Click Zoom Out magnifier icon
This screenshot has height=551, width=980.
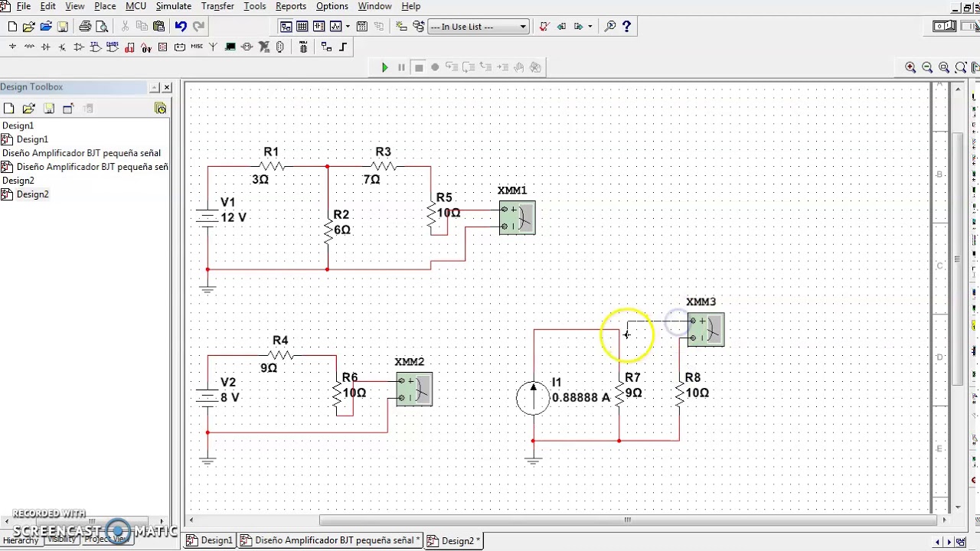pos(927,67)
